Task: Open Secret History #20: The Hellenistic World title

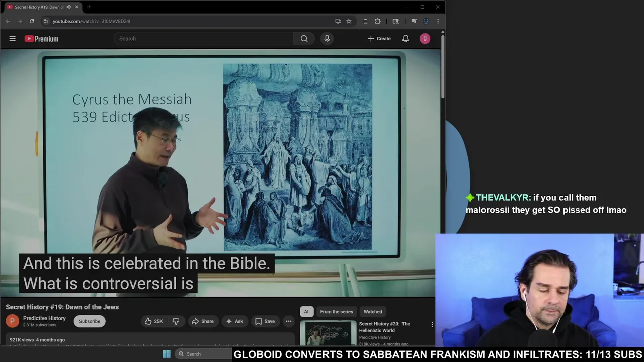Action: [x=384, y=327]
